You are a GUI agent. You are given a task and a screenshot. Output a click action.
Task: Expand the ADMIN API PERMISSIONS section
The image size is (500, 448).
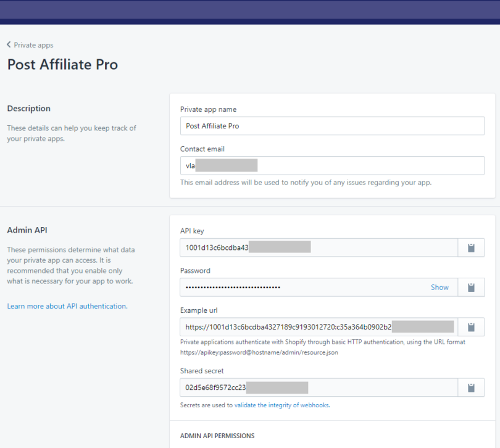click(x=217, y=435)
